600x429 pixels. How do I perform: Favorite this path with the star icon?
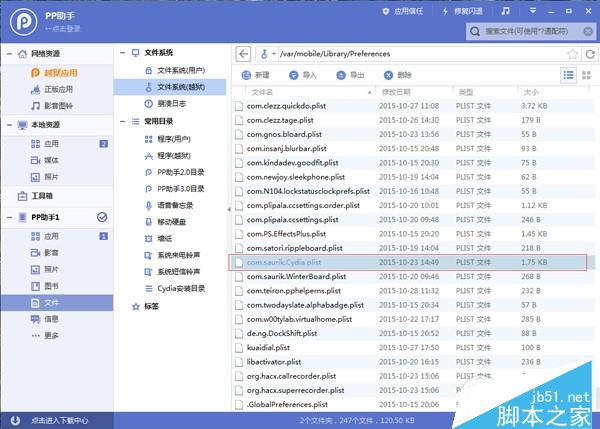click(572, 54)
